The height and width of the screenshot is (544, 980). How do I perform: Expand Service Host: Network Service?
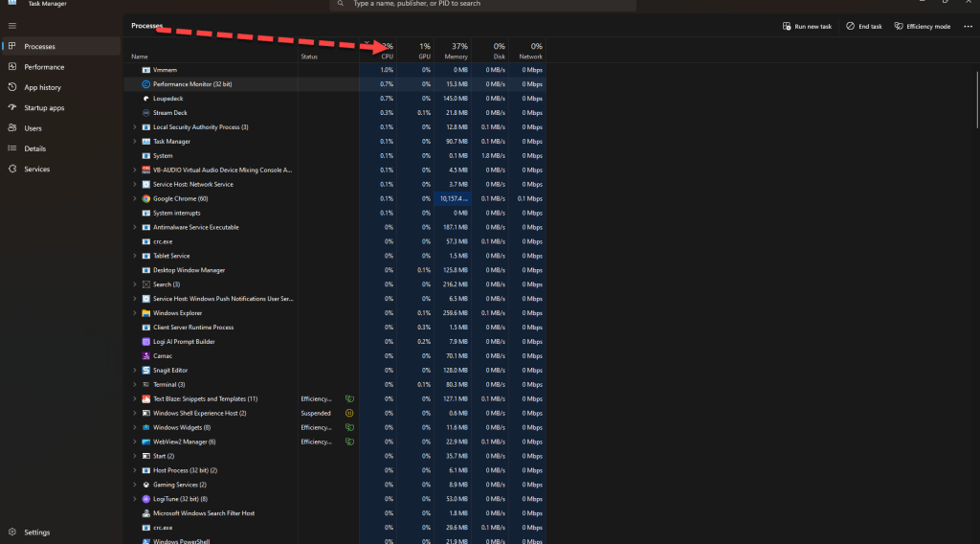tap(134, 185)
